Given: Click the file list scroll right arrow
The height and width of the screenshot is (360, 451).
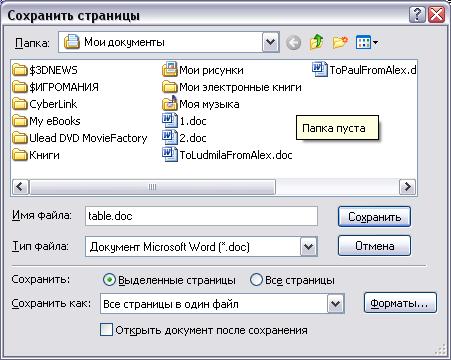Looking at the screenshot, I should click(x=407, y=187).
